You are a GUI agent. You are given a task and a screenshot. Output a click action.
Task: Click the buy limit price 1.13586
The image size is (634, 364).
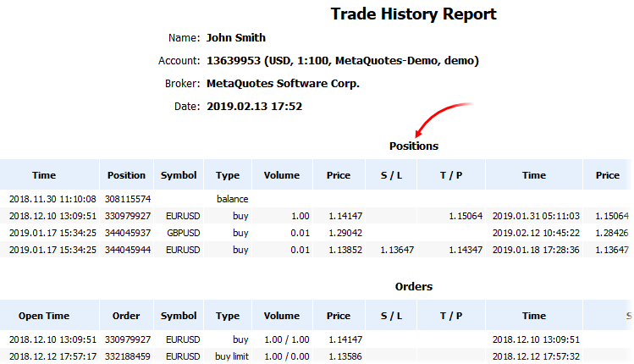point(338,356)
